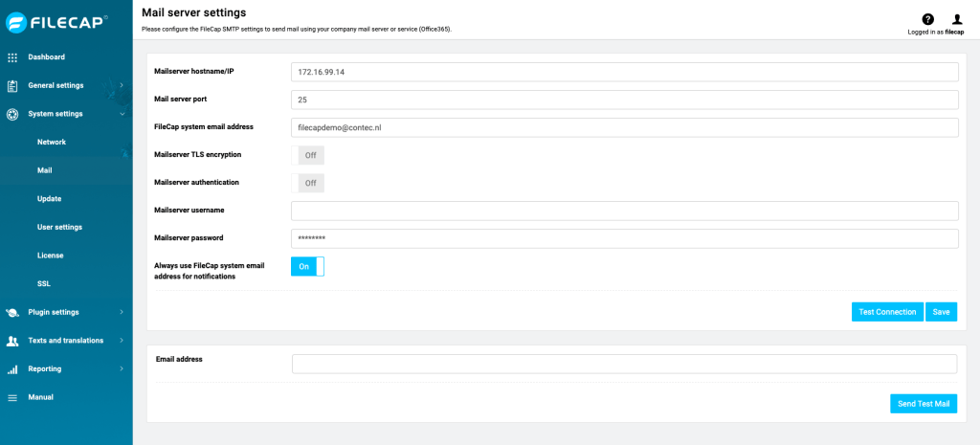Click into Mailserver hostname/IP field
This screenshot has width=980, height=445.
click(x=624, y=72)
